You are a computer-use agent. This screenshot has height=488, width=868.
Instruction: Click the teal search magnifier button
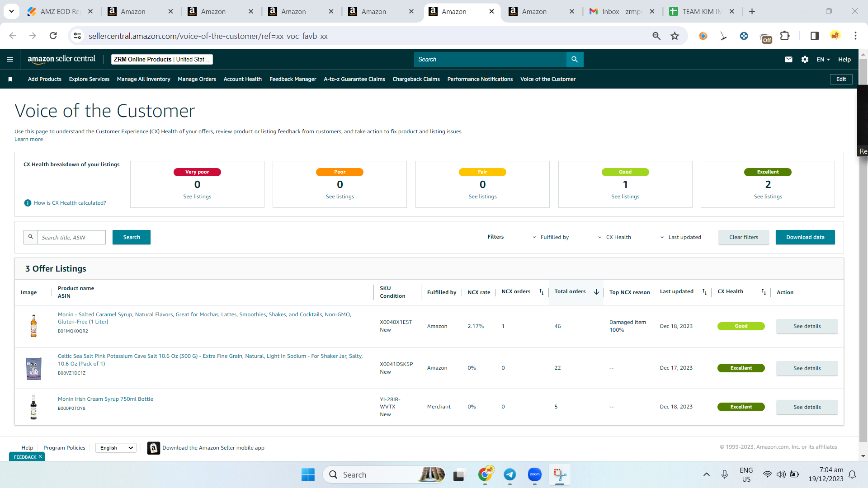575,59
